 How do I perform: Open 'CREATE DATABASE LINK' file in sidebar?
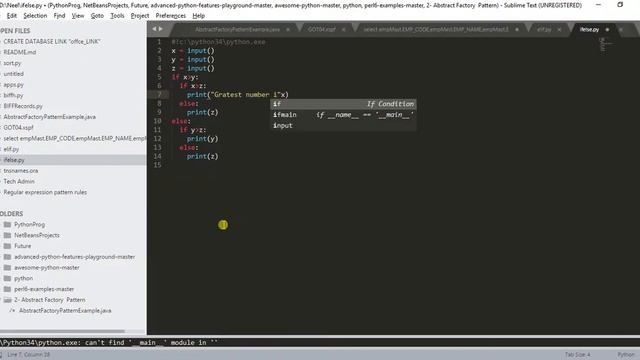[51, 42]
